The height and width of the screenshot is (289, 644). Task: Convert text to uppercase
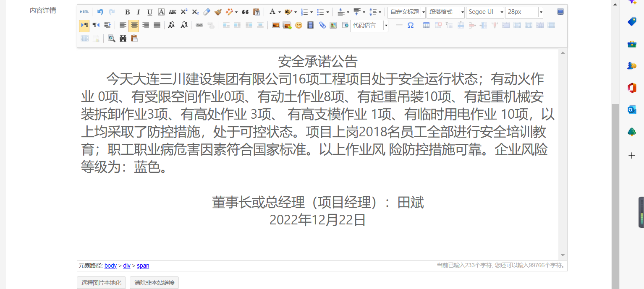[171, 25]
